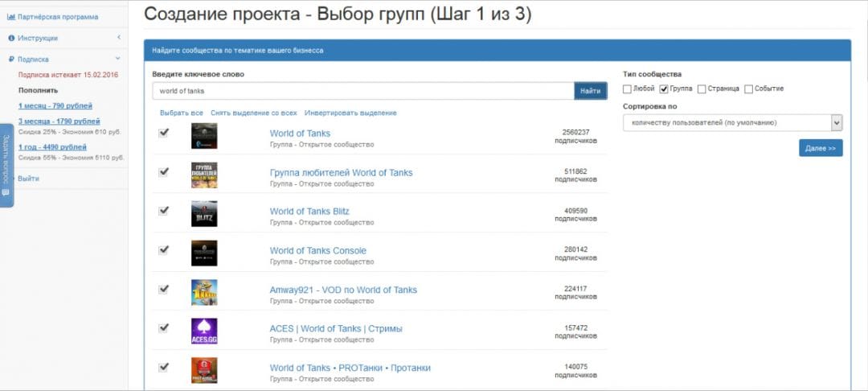Click the Найти search button
The height and width of the screenshot is (391, 868).
click(x=591, y=91)
